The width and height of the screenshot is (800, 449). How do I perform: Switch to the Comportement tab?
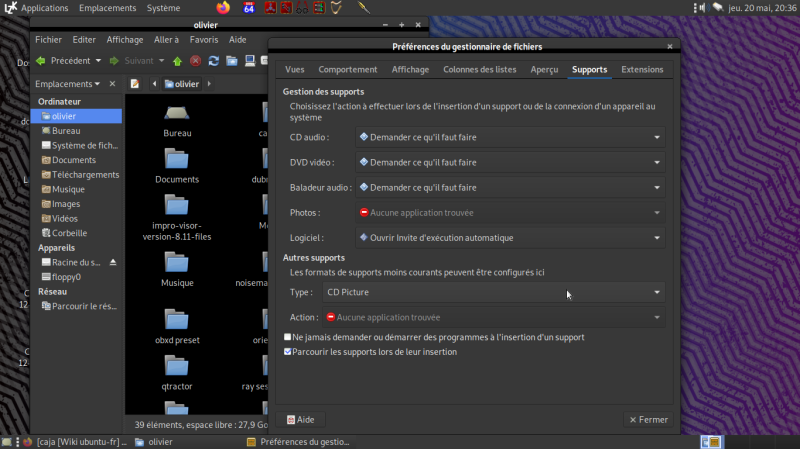tap(348, 69)
